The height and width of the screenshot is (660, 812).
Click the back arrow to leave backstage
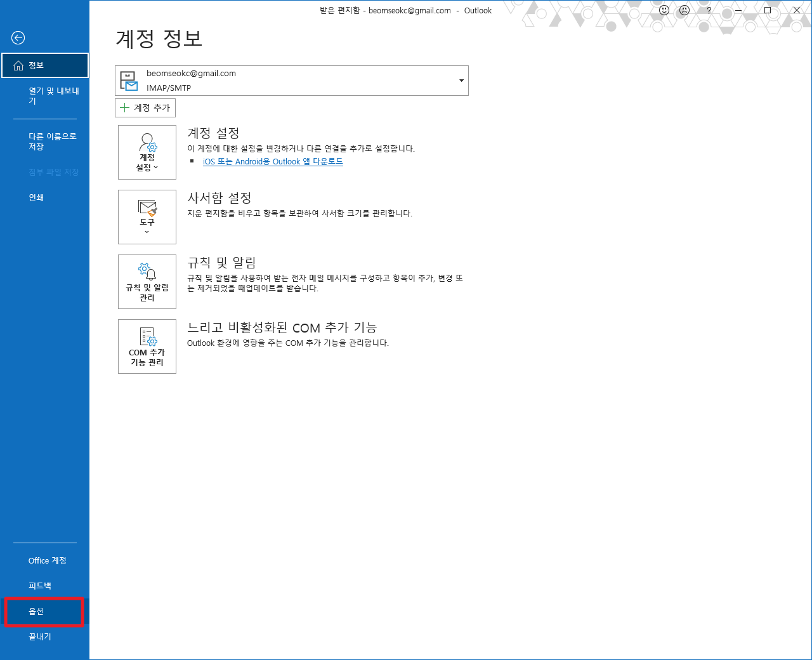(18, 38)
